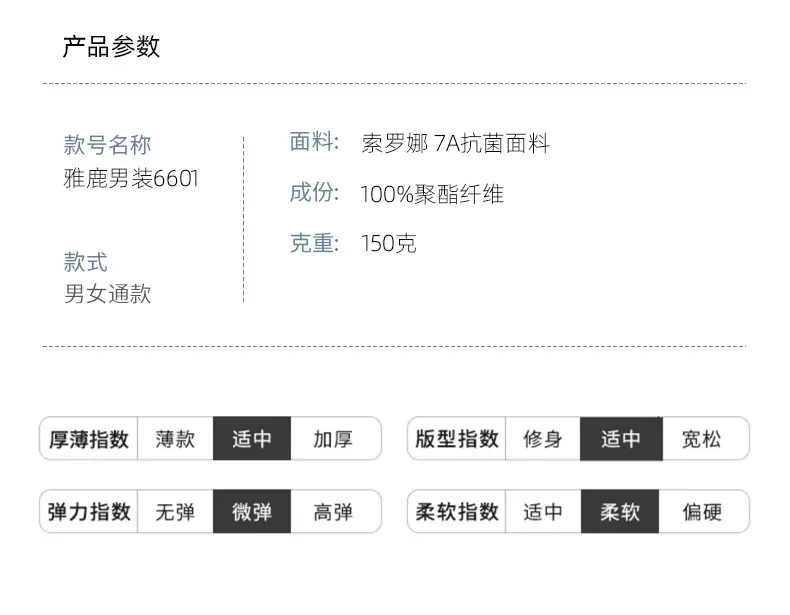This screenshot has width=790, height=615.
Task: Choose 加厚 thickness option
Action: 335,439
